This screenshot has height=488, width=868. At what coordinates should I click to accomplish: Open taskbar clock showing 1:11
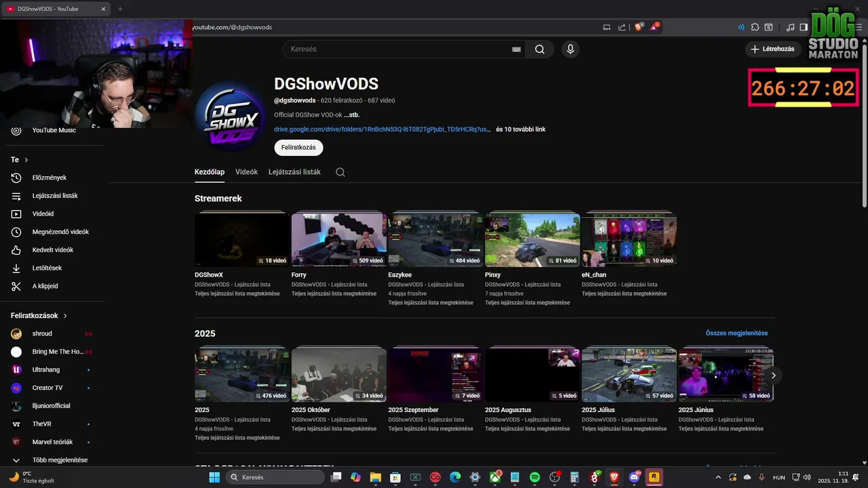pyautogui.click(x=834, y=477)
